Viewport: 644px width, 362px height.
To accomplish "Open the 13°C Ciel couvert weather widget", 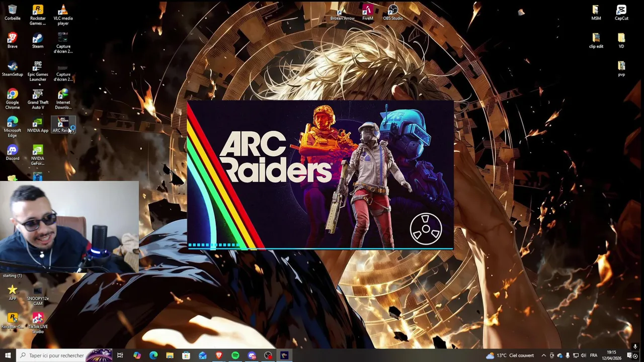I will pos(510,355).
